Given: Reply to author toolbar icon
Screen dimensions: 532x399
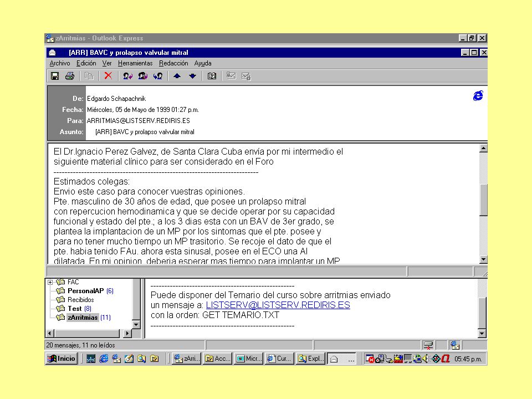Looking at the screenshot, I should coord(127,76).
